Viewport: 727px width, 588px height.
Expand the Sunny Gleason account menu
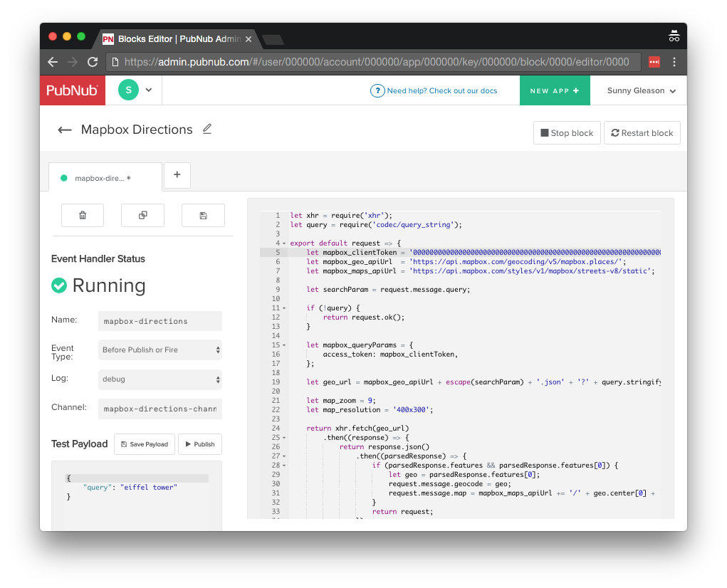click(x=641, y=90)
